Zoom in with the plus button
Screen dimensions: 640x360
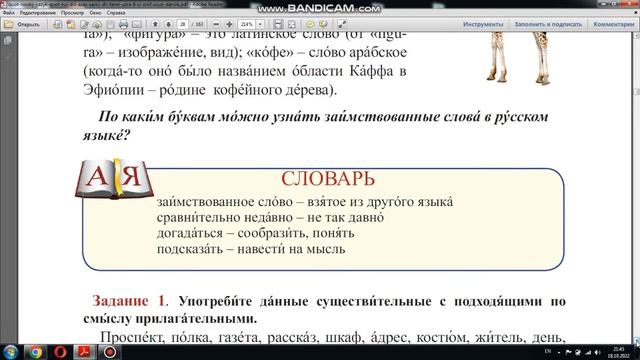click(x=229, y=24)
